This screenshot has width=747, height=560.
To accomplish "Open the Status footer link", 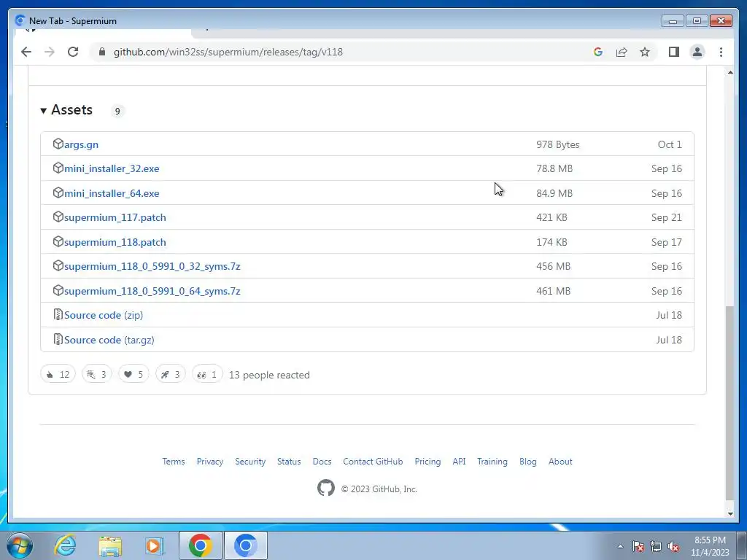I will (289, 462).
